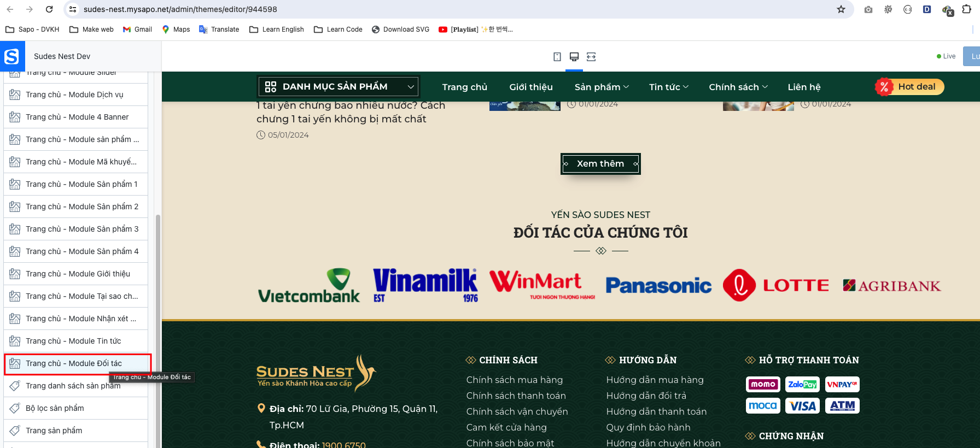Open Trang chủ - Module Giới thiệu
This screenshot has height=448, width=980.
coord(75,274)
